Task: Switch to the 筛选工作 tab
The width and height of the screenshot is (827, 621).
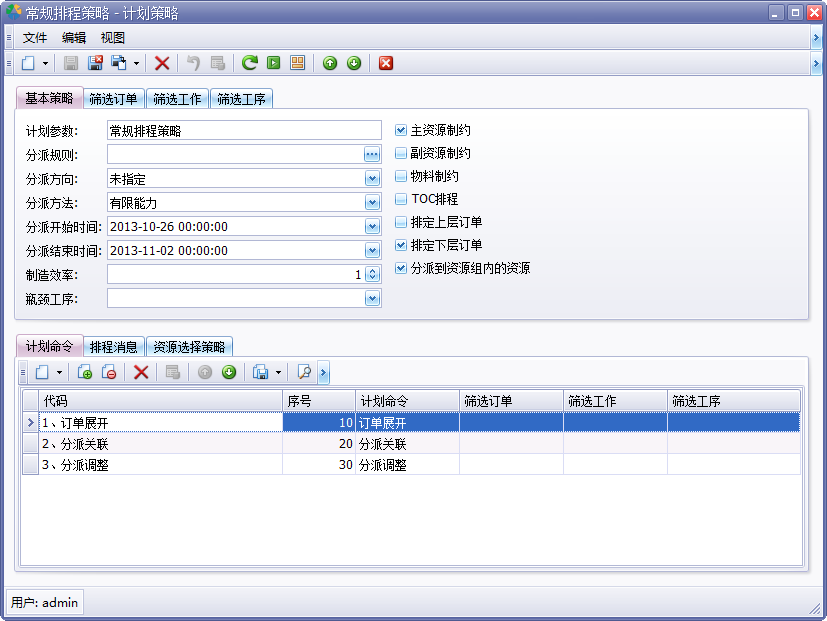Action: point(177,99)
